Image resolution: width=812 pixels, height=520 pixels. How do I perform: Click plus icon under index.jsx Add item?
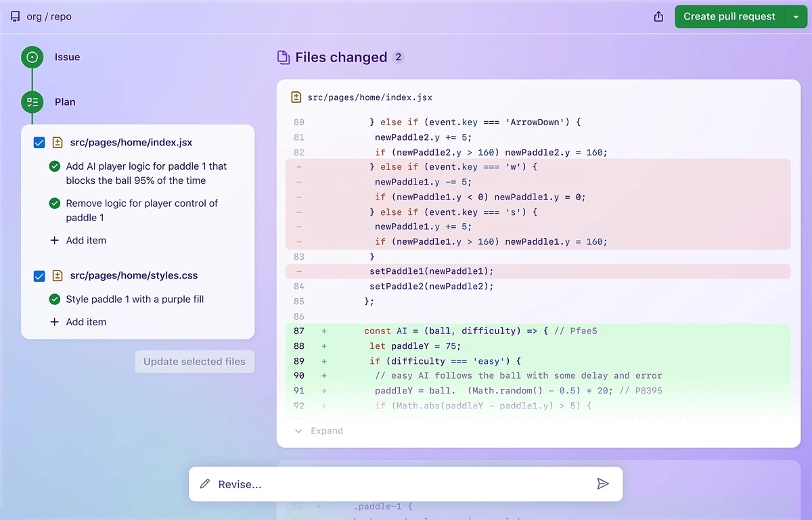coord(55,240)
